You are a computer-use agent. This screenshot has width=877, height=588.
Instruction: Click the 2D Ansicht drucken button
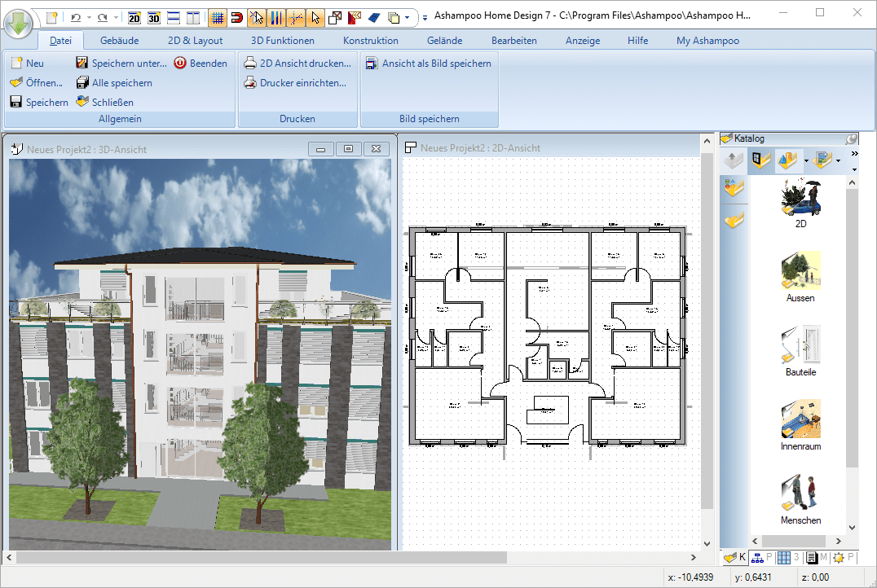click(299, 63)
